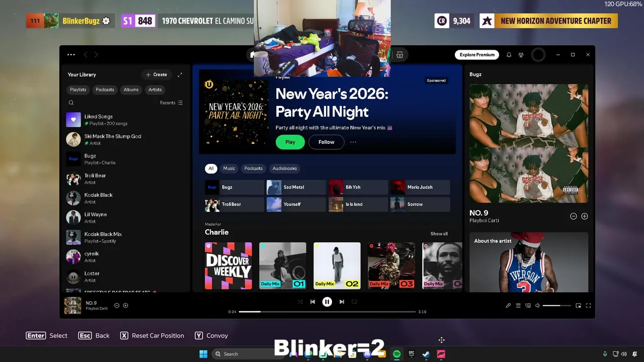Expand Your Library to full view
This screenshot has width=644, height=362.
point(180,74)
